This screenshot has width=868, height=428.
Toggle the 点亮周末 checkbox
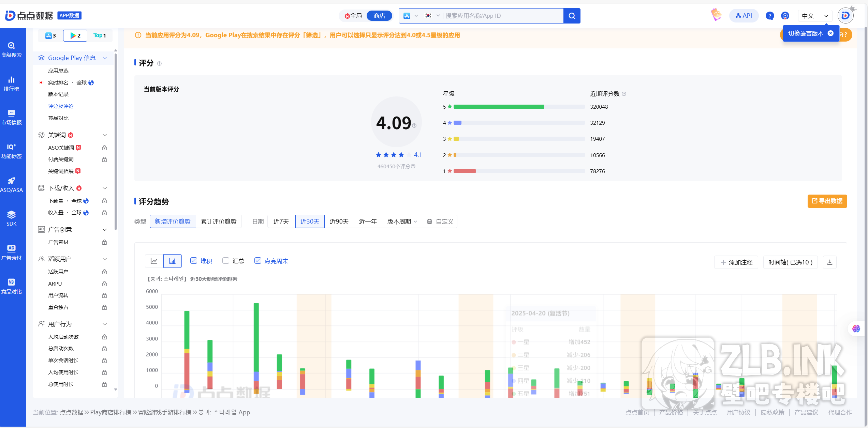(258, 261)
